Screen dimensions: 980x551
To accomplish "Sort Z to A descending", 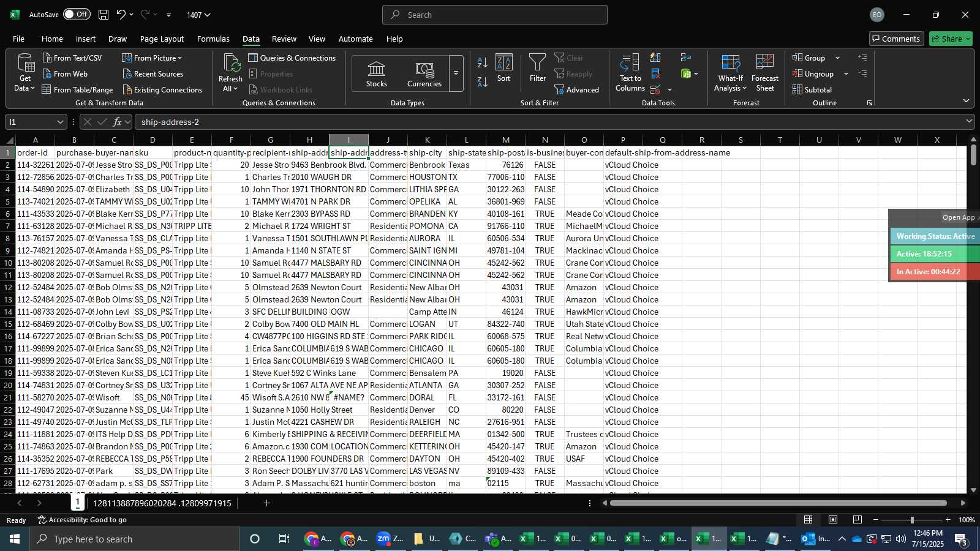I will point(483,81).
